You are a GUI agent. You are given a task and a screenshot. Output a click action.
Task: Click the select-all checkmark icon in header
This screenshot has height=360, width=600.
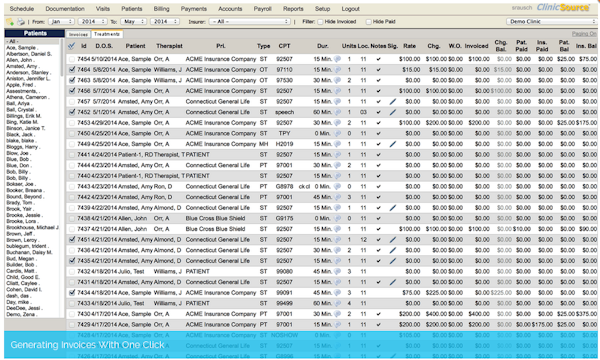[x=72, y=46]
